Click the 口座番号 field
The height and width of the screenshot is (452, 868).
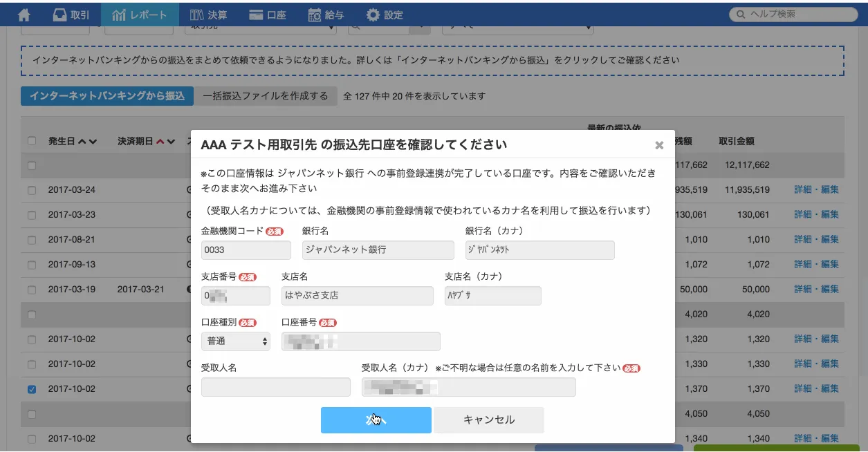(x=361, y=341)
